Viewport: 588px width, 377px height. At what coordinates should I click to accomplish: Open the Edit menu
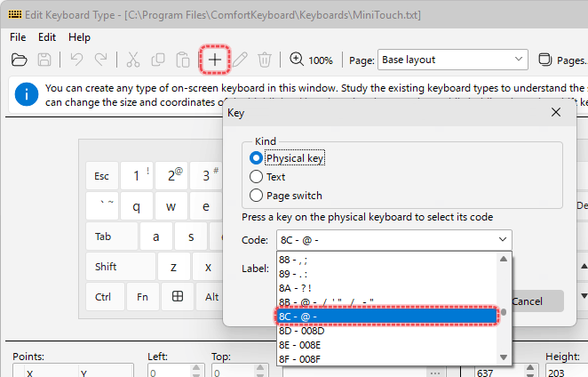[x=47, y=37]
